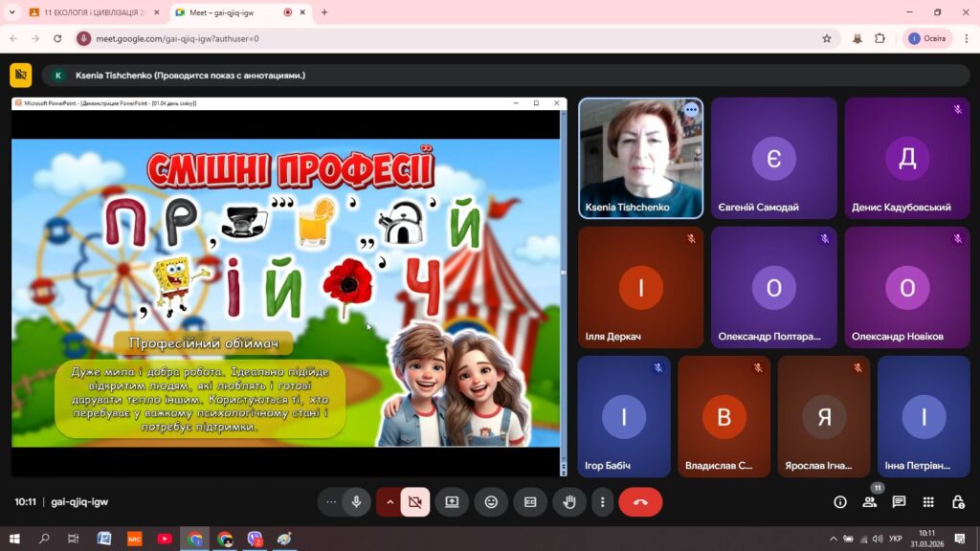Toggle the microphone button in Meet controls

tap(356, 501)
